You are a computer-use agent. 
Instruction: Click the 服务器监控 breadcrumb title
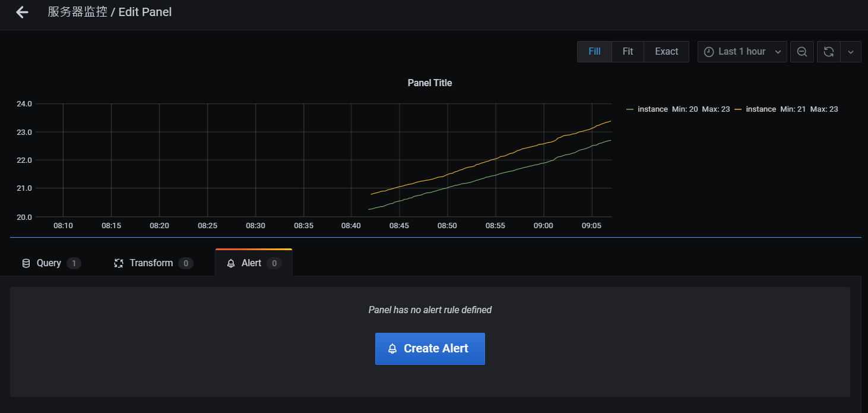pos(78,12)
